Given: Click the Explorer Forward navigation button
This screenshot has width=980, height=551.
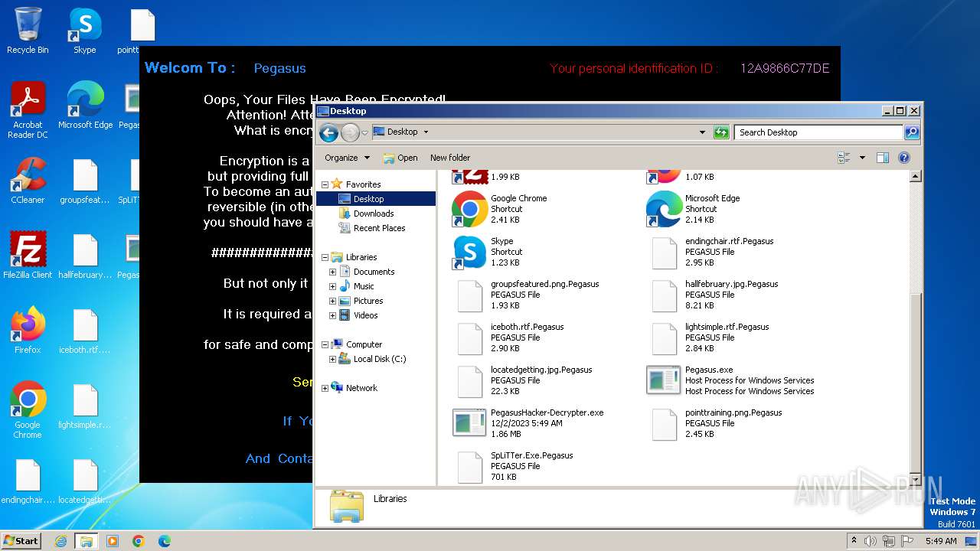Looking at the screenshot, I should coord(350,132).
